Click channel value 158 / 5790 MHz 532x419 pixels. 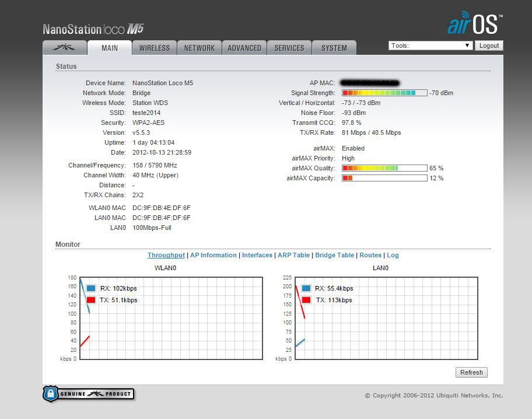coord(155,165)
